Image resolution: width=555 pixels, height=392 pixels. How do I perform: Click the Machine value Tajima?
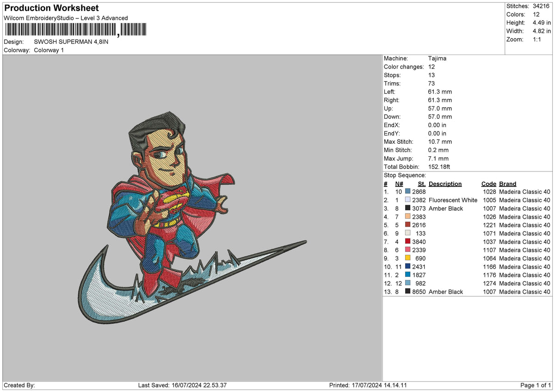pyautogui.click(x=437, y=59)
